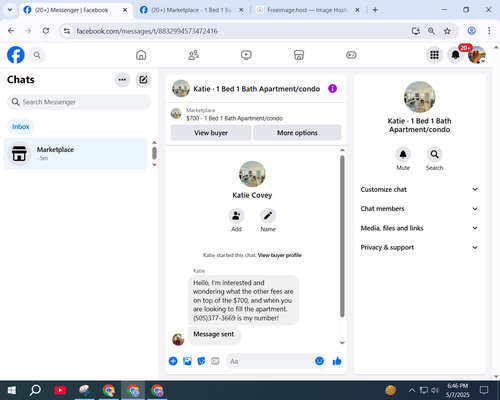
Task: Click View buyer button
Action: pyautogui.click(x=211, y=133)
